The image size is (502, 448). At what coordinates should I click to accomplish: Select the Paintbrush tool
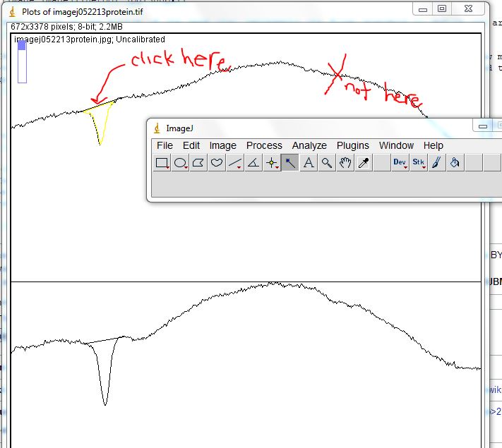[x=437, y=163]
